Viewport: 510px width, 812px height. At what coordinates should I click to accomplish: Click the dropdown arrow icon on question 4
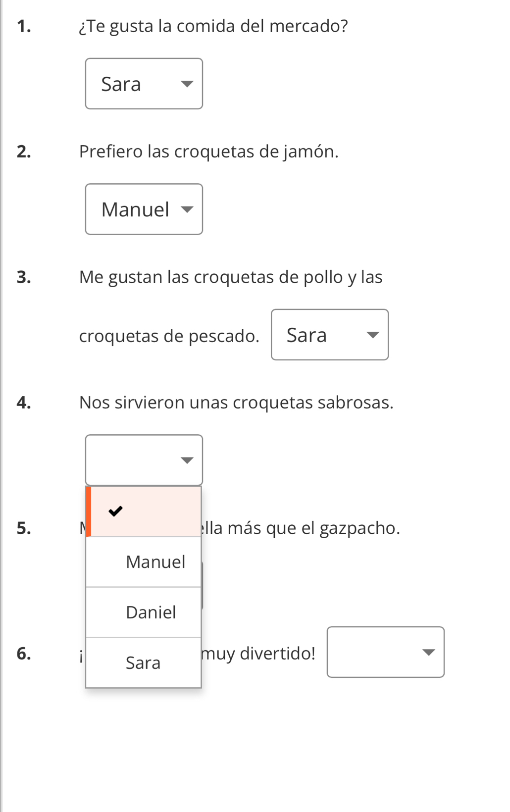(x=187, y=460)
